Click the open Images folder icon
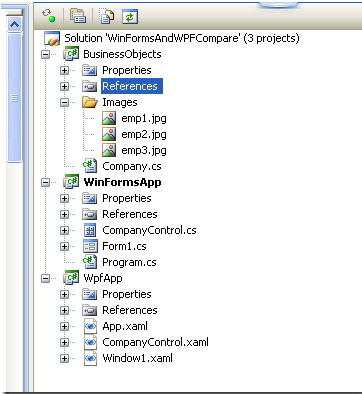The height and width of the screenshot is (394, 362). [x=90, y=102]
